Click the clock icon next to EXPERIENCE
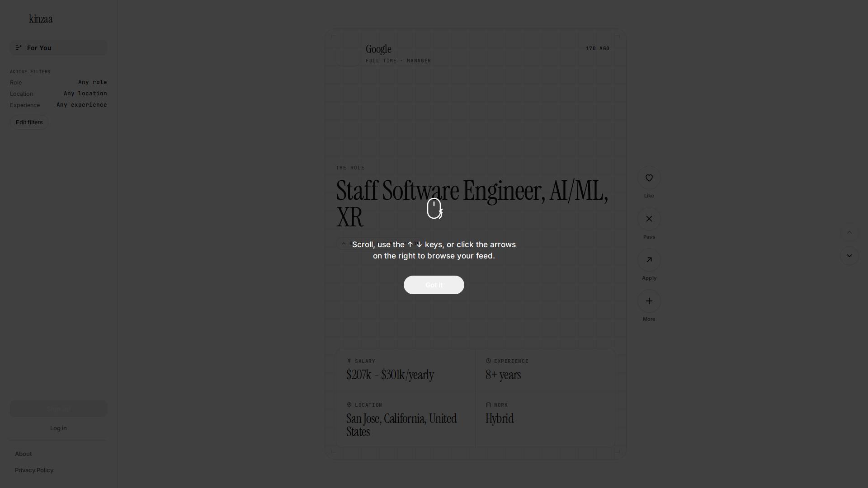 tap(488, 361)
